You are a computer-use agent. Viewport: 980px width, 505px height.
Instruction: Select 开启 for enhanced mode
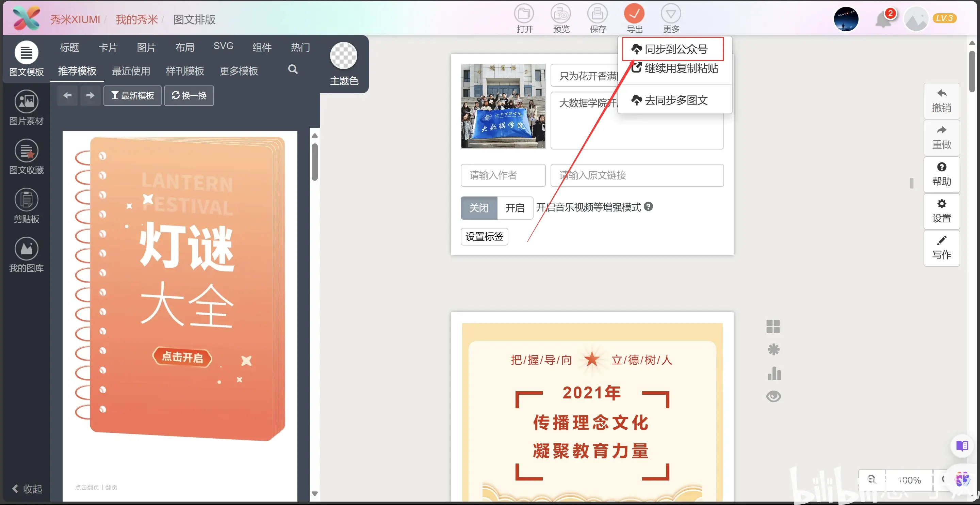coord(515,208)
